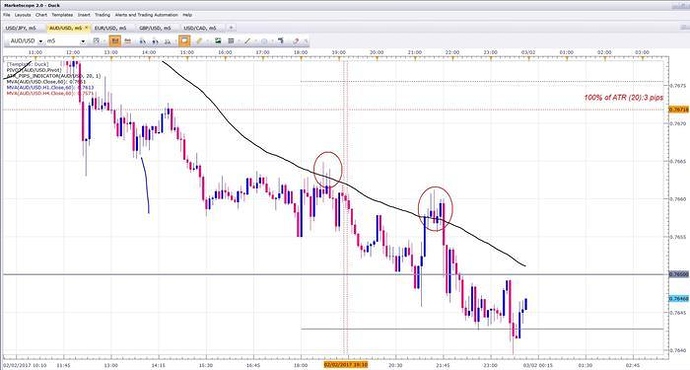Open the Insert menu
Screen dimensions: 690x370
(84, 15)
